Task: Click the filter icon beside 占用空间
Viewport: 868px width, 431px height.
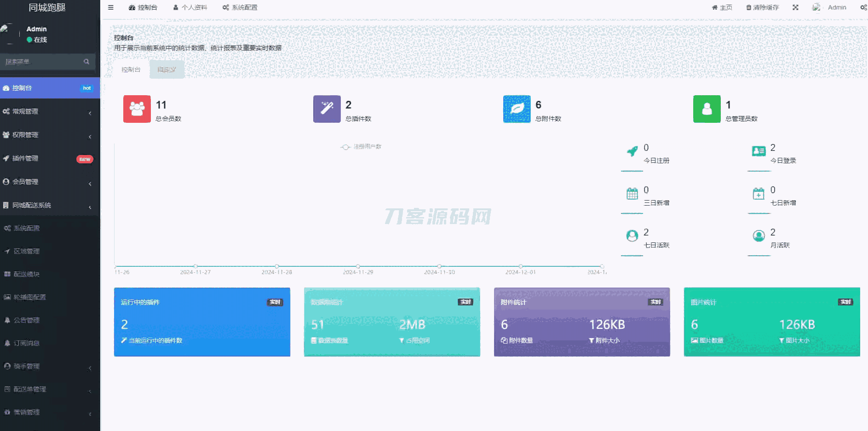Action: click(402, 340)
